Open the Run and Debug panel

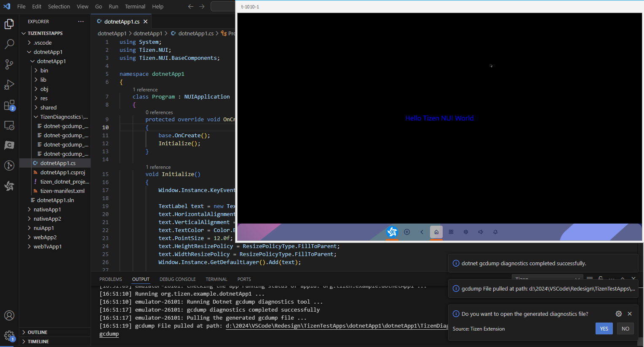pyautogui.click(x=9, y=85)
